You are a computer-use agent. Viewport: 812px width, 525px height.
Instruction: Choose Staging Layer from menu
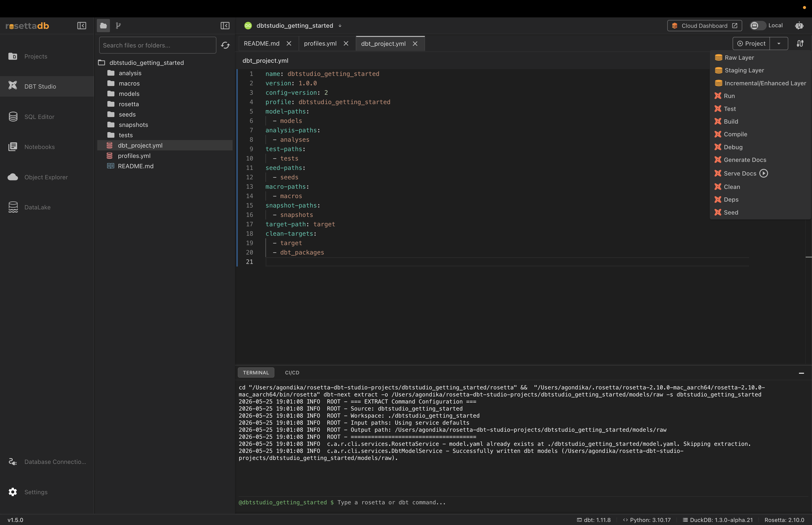pyautogui.click(x=760, y=70)
